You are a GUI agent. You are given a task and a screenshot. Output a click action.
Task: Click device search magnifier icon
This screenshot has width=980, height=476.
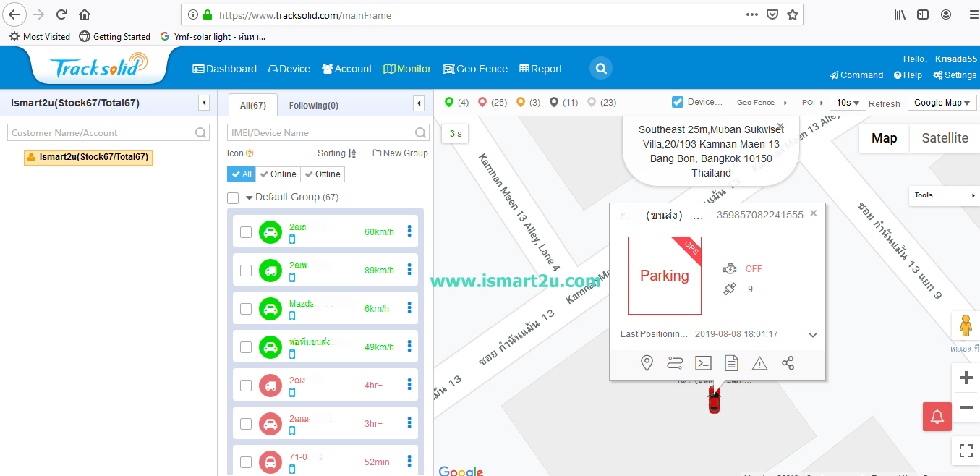[x=420, y=132]
